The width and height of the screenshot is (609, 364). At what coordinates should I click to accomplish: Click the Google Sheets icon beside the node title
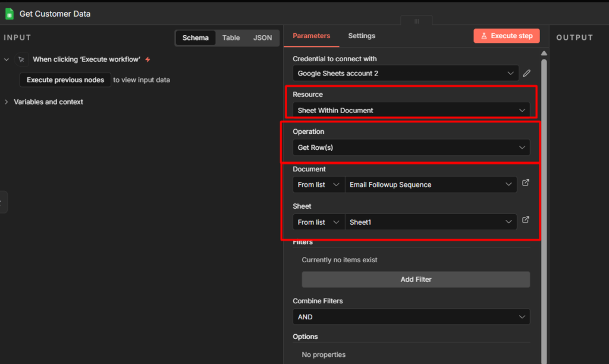click(x=8, y=13)
